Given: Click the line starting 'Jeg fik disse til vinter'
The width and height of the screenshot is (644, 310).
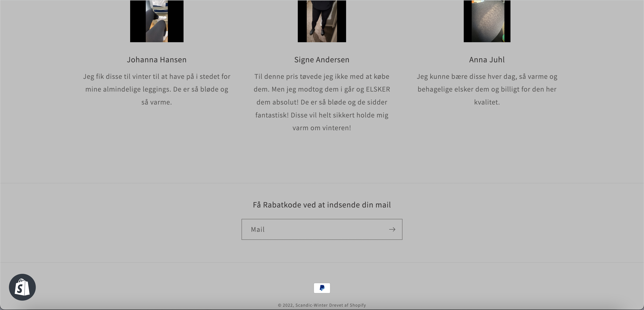Looking at the screenshot, I should pyautogui.click(x=157, y=76).
